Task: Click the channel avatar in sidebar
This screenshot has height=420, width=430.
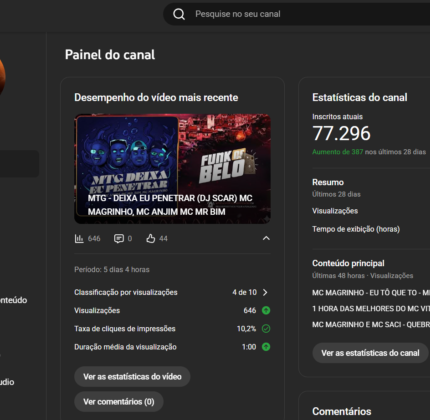Action: click(x=3, y=77)
